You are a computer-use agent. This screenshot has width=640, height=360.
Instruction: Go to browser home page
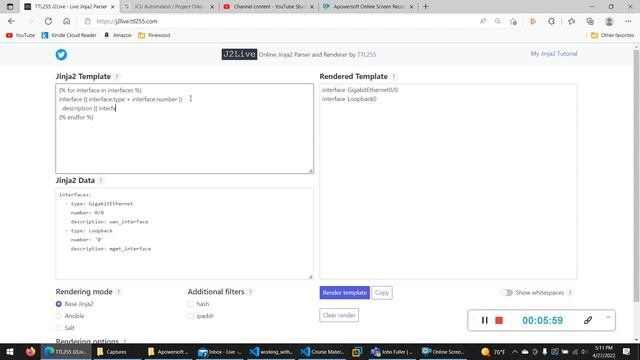point(67,21)
